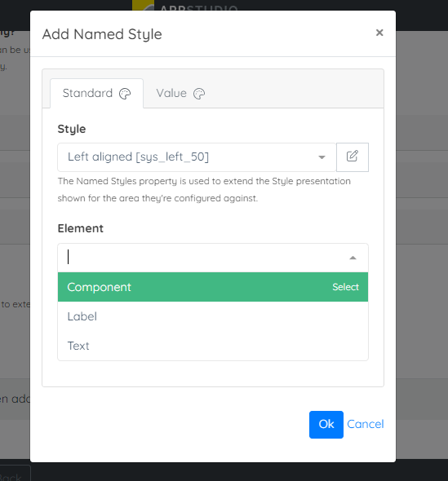Choose Component from Element list
The width and height of the screenshot is (448, 481).
pos(213,287)
